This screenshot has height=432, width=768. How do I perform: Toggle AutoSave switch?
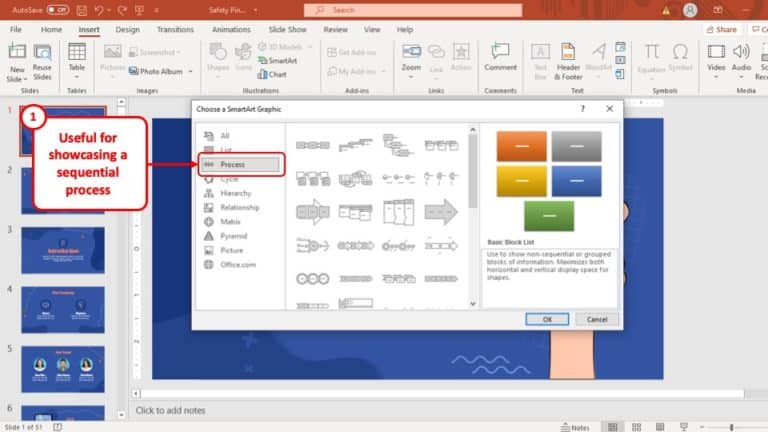click(x=58, y=10)
